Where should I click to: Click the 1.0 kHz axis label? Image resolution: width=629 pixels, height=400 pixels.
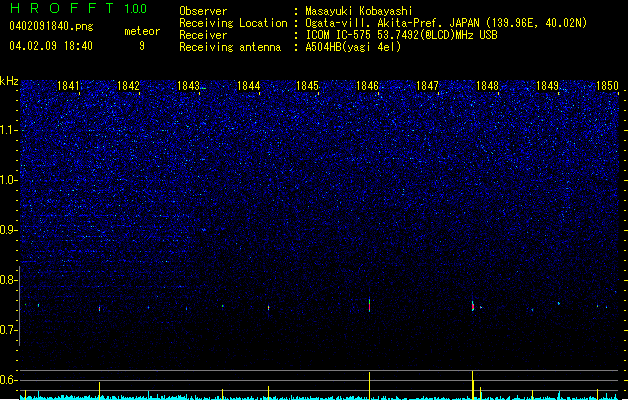coord(9,180)
